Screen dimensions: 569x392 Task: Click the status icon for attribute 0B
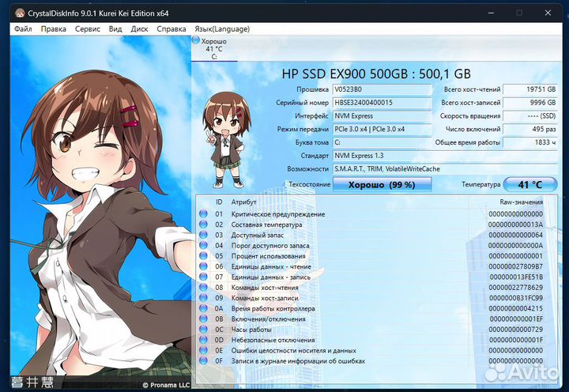203,319
